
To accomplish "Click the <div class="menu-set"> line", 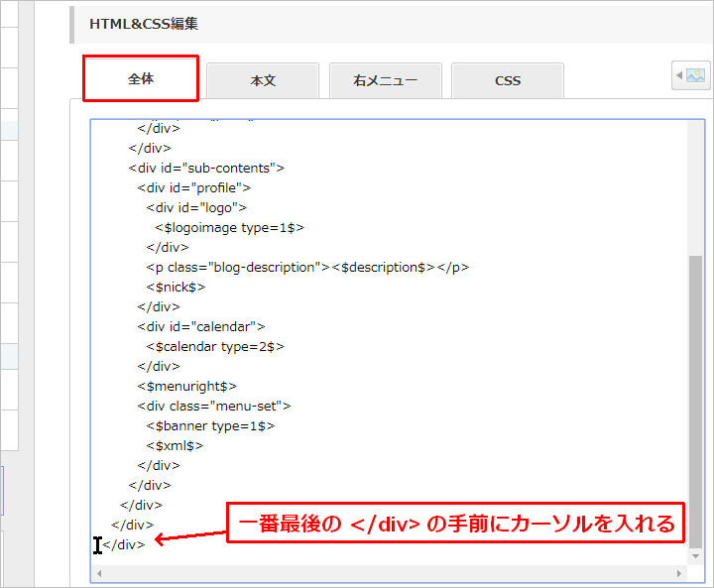I will (x=213, y=406).
